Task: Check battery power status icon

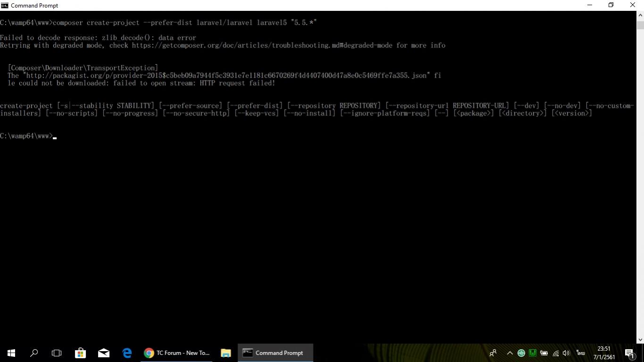Action: click(544, 353)
